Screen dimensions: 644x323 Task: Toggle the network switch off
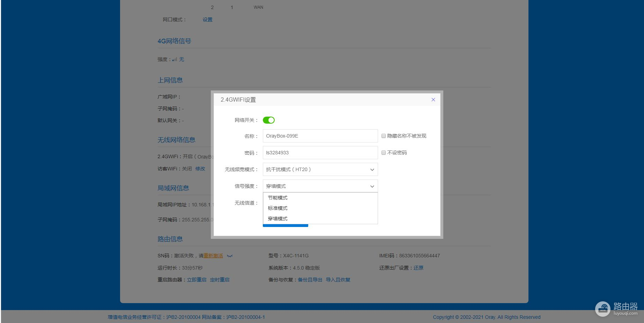268,120
